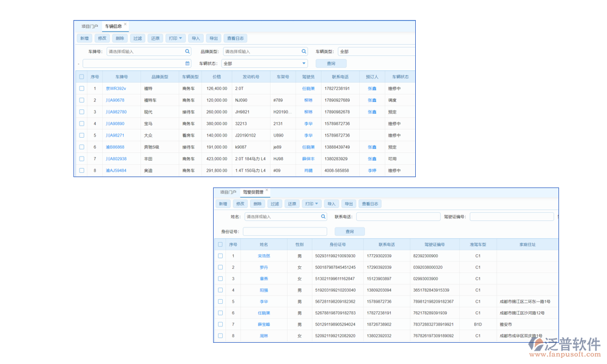Image resolution: width=607 pixels, height=364 pixels.
Task: Click 导出 button in vehicle toolbar
Action: coord(213,38)
